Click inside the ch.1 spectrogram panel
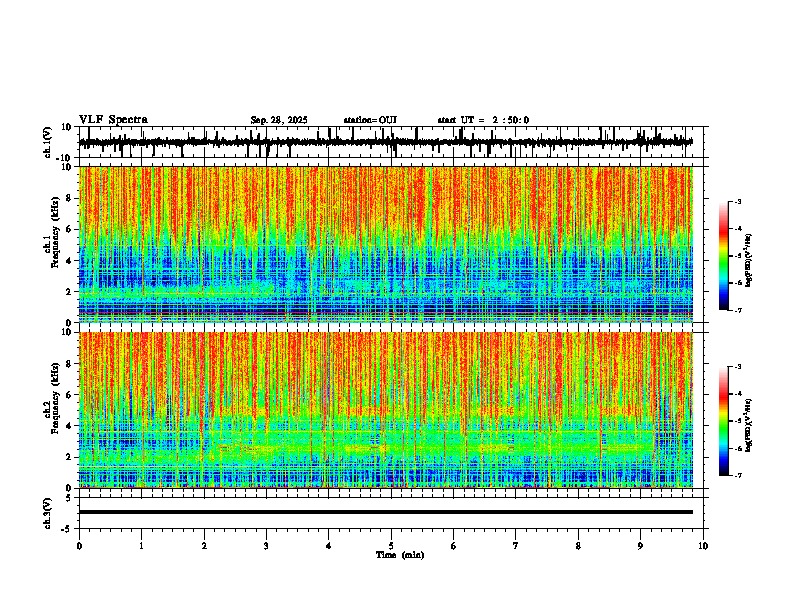The width and height of the screenshot is (792, 612). pyautogui.click(x=386, y=244)
